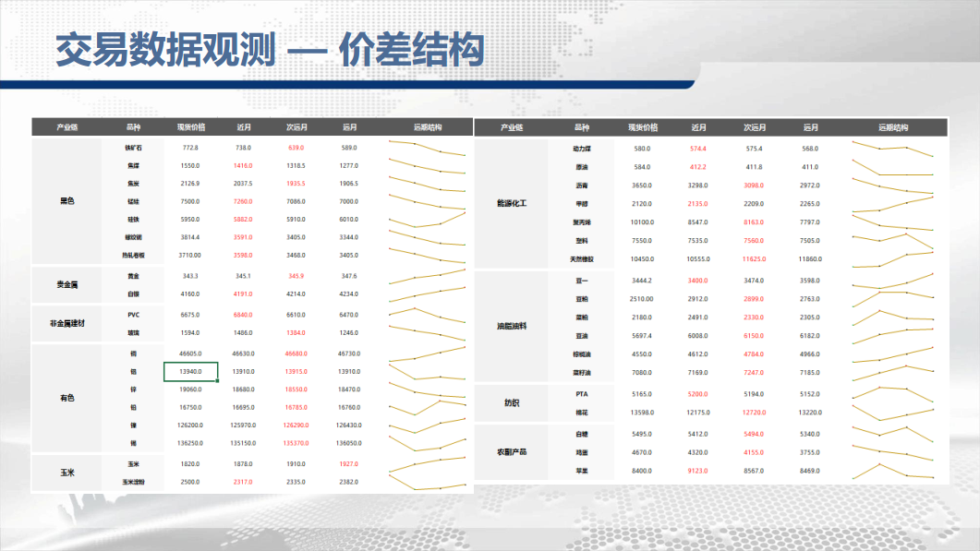The width and height of the screenshot is (980, 551).
Task: Click the 黑色 industry chain category cell
Action: click(x=67, y=200)
